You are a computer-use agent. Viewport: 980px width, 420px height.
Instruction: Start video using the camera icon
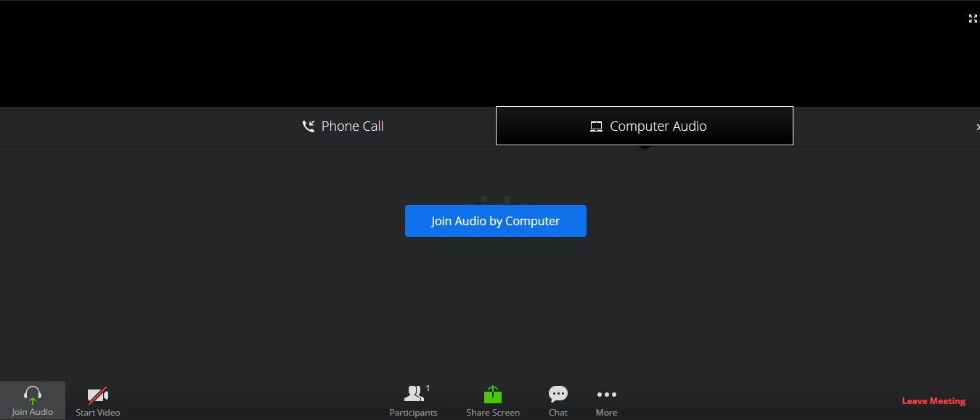pos(98,395)
